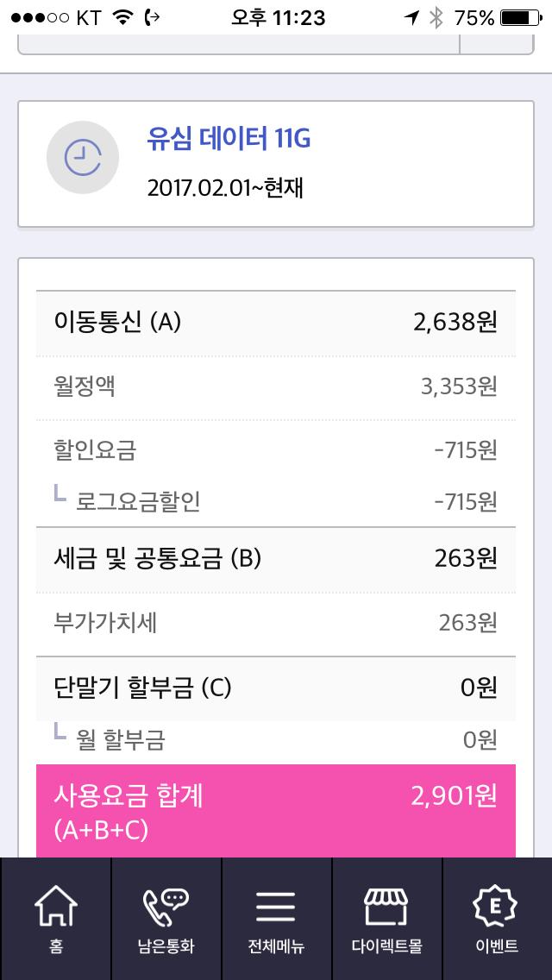Screen dimensions: 552x980
Task: Tap the clock icon beside 유심 데이터 11G
Action: click(83, 158)
